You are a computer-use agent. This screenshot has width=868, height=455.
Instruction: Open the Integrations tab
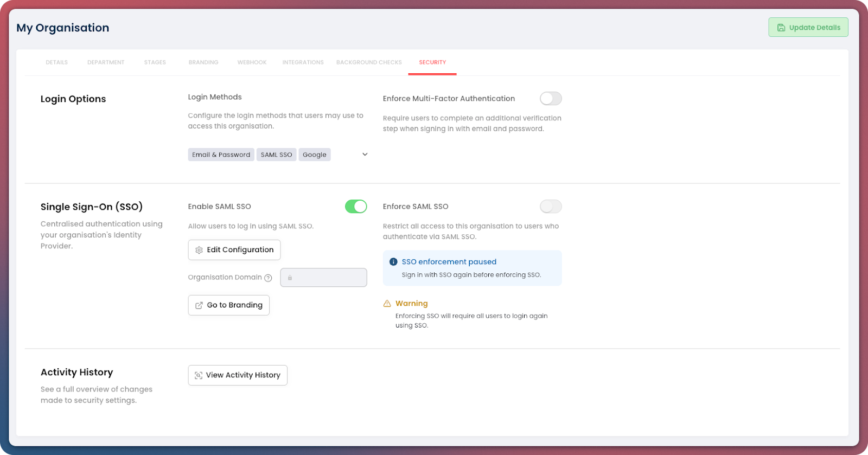tap(303, 62)
